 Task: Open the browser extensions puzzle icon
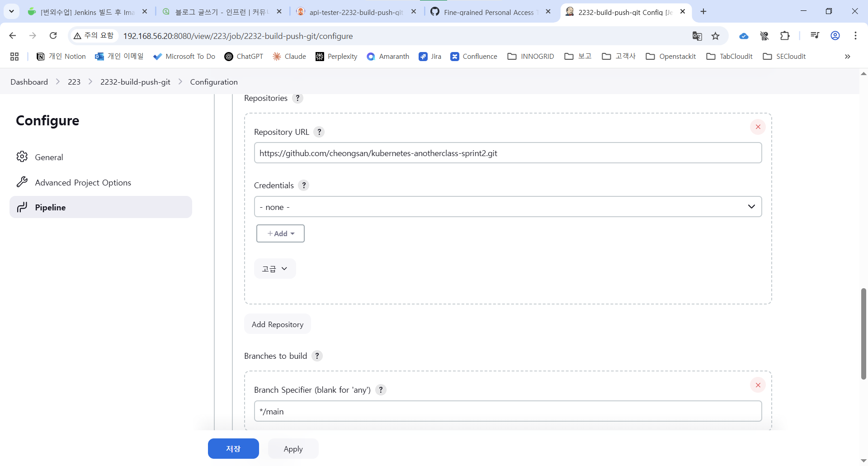pyautogui.click(x=785, y=36)
